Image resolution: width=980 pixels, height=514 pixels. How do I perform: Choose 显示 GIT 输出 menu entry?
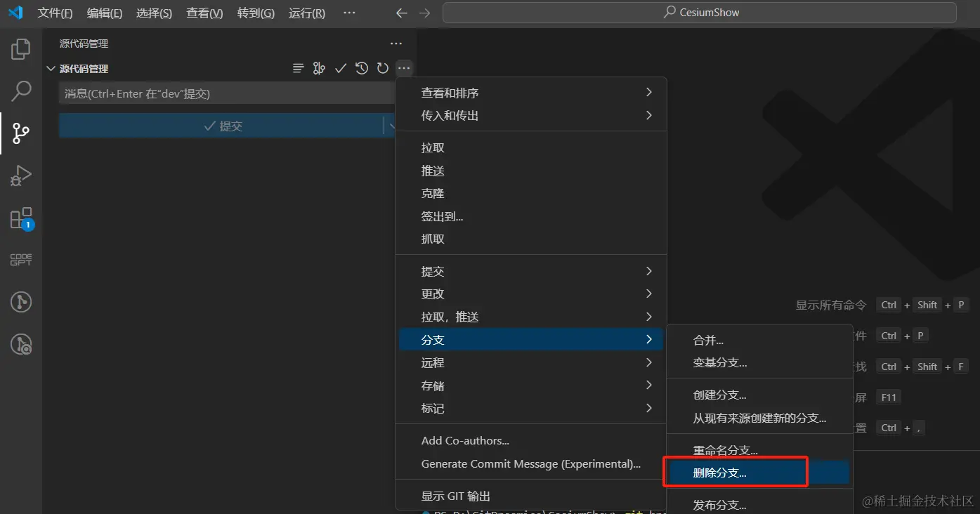click(531, 496)
